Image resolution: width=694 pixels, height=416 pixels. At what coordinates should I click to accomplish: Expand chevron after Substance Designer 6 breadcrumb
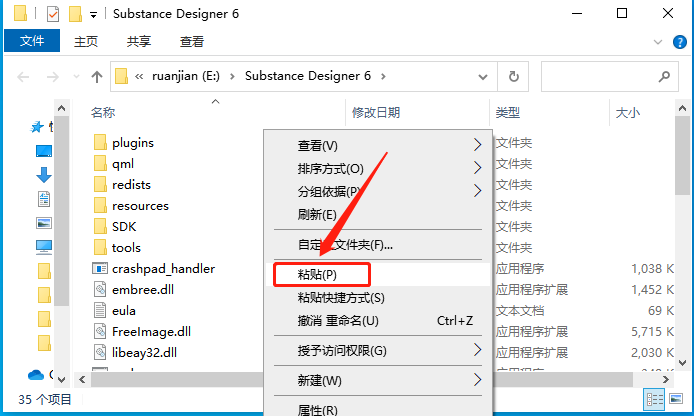coord(383,77)
